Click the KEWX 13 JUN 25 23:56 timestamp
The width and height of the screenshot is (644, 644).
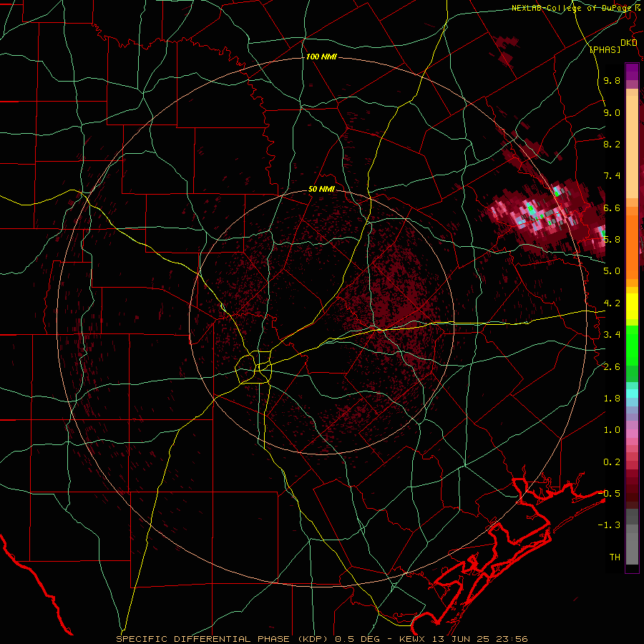[463, 639]
